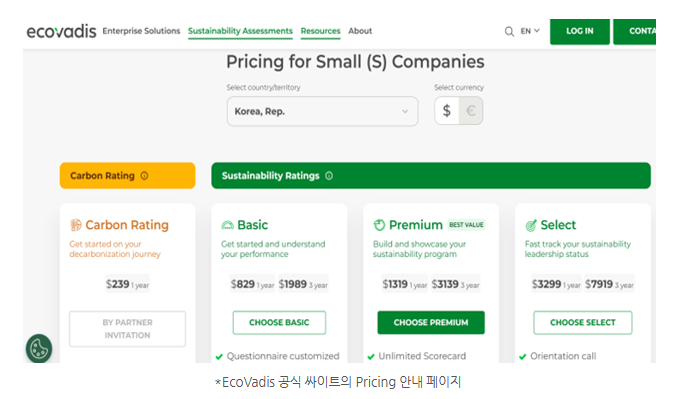Click 'Select currency' label
Screen dimensions: 678x399
(459, 87)
